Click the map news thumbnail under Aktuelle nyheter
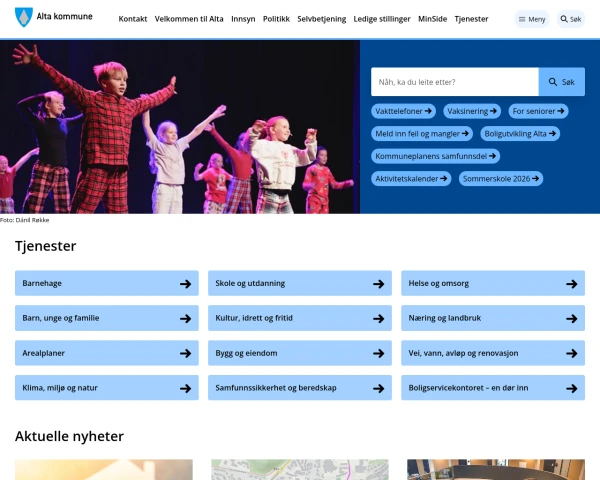 click(x=300, y=470)
